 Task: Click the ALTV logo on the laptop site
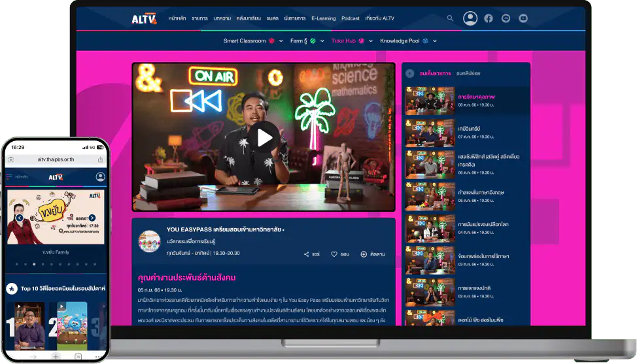[145, 19]
